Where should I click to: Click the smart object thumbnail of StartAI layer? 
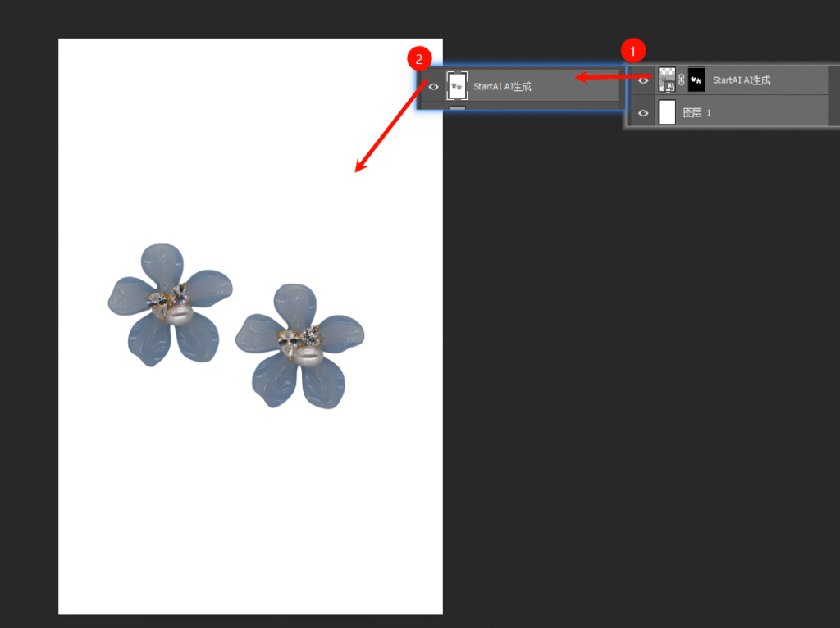pos(667,80)
